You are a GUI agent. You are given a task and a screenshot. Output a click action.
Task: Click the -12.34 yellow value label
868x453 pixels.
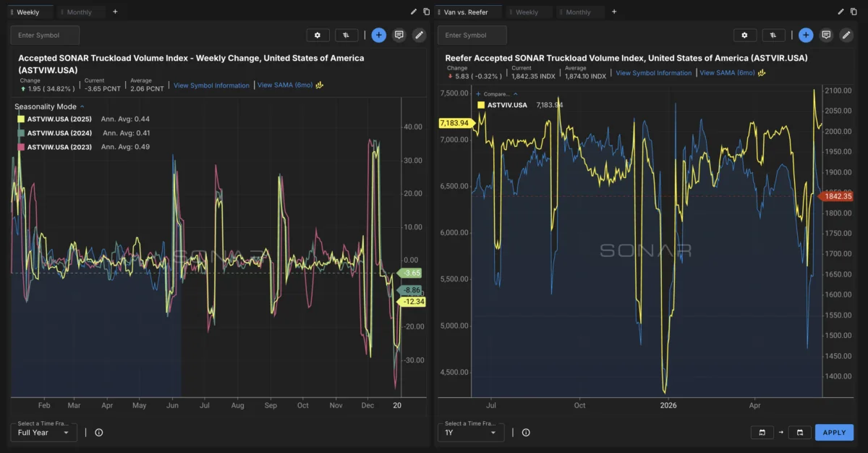(411, 302)
